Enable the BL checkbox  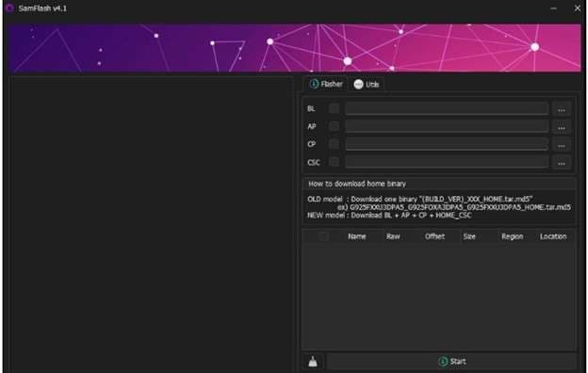[334, 108]
